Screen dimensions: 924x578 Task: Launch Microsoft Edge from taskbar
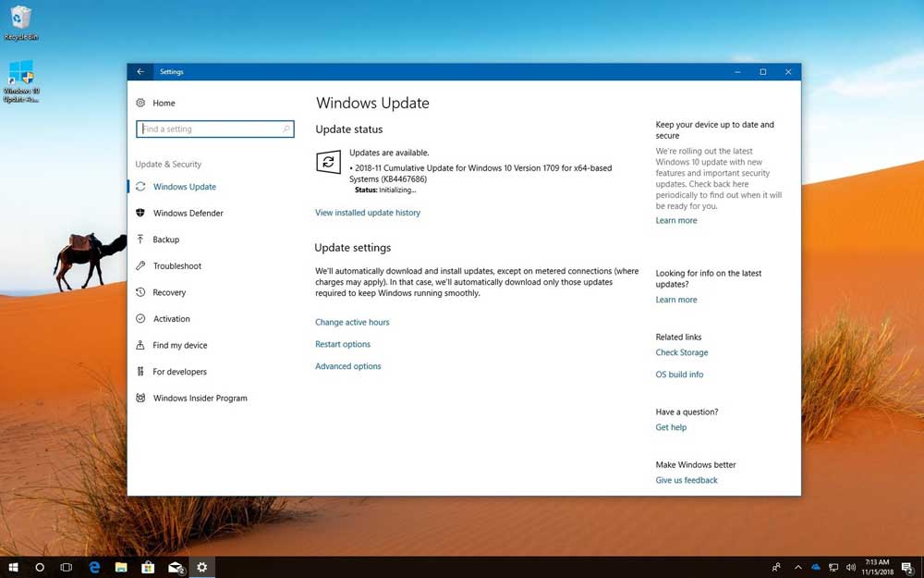click(94, 568)
